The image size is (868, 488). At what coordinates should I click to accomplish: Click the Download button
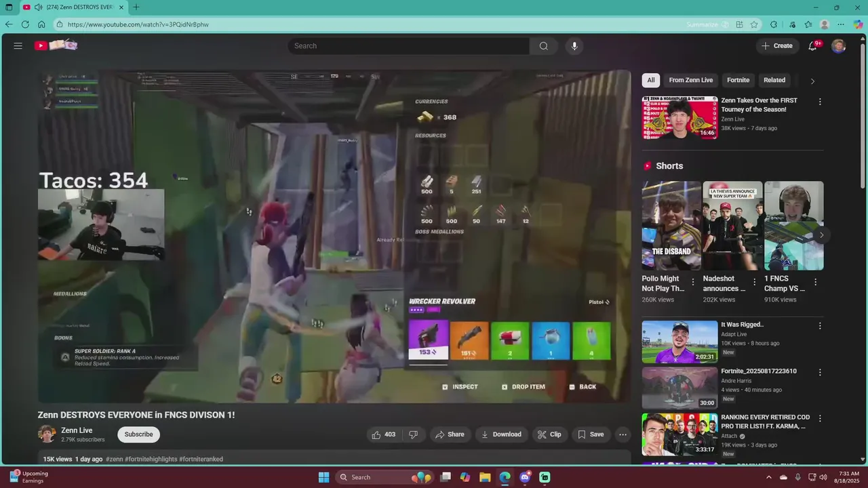pyautogui.click(x=501, y=434)
